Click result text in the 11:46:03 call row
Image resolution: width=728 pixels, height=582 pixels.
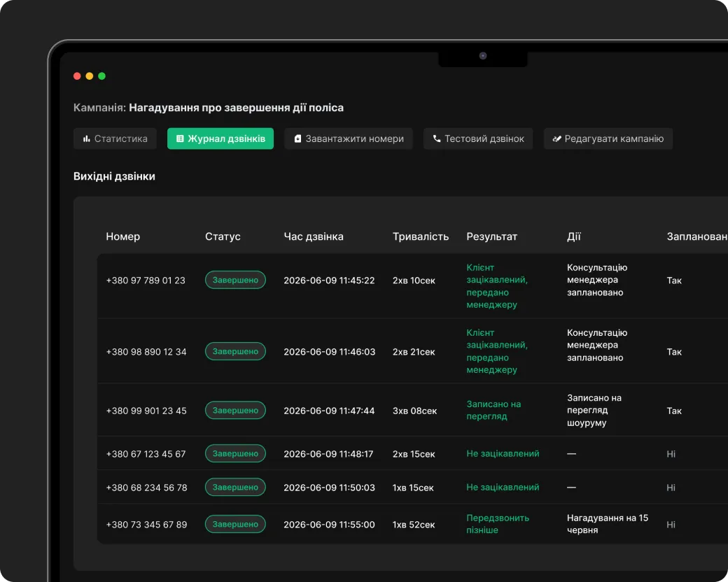(497, 351)
